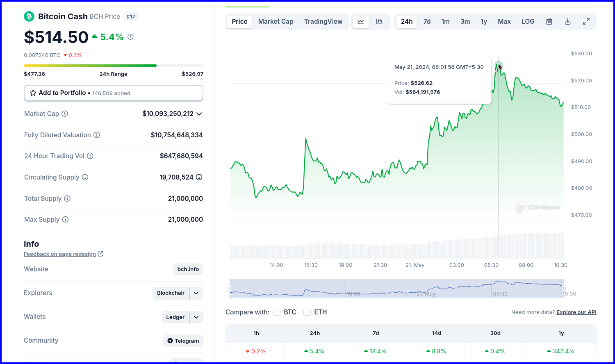Click Add to Portfolio button

(114, 93)
